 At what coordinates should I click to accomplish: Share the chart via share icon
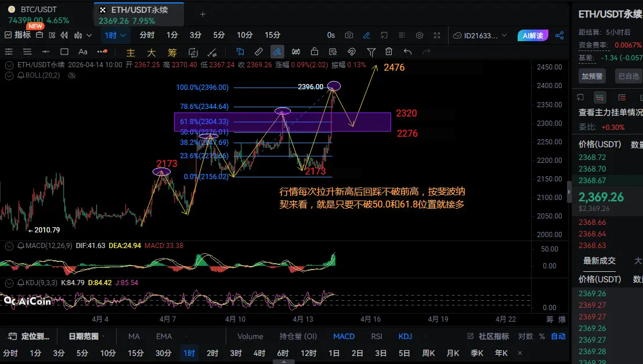click(x=559, y=35)
